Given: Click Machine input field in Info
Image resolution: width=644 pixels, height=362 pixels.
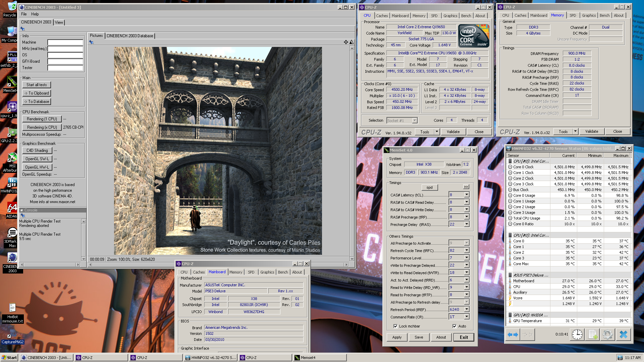Looking at the screenshot, I should coord(65,42).
